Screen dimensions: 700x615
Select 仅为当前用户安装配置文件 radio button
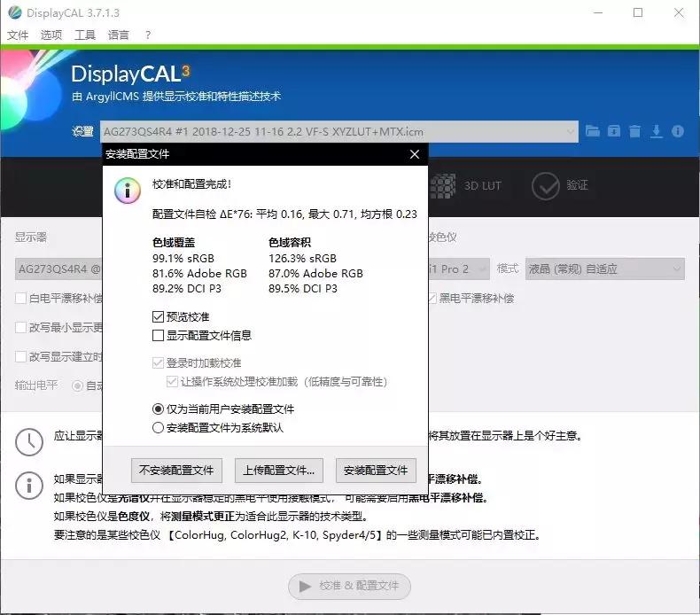(158, 409)
